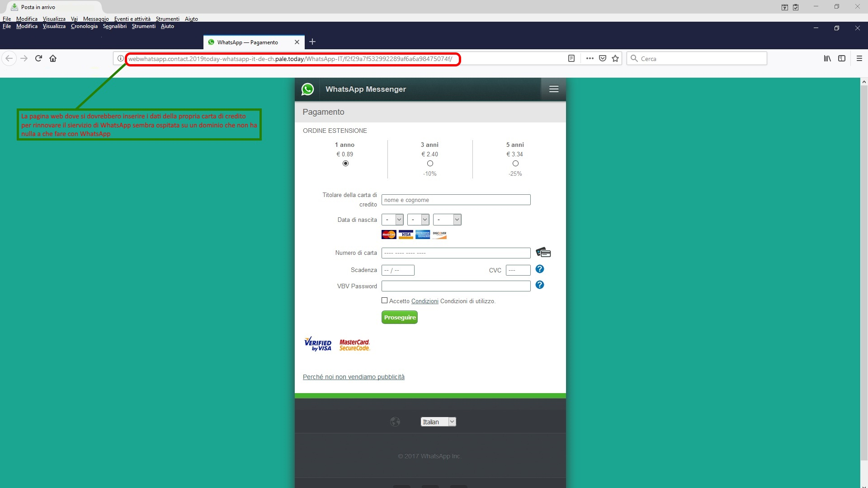
Task: Toggle reader view icon in address bar
Action: coord(571,58)
